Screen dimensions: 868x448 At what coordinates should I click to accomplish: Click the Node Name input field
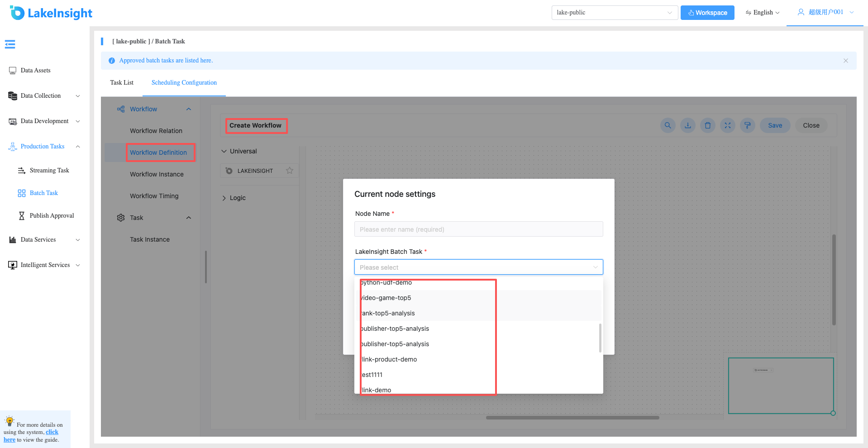(x=478, y=229)
